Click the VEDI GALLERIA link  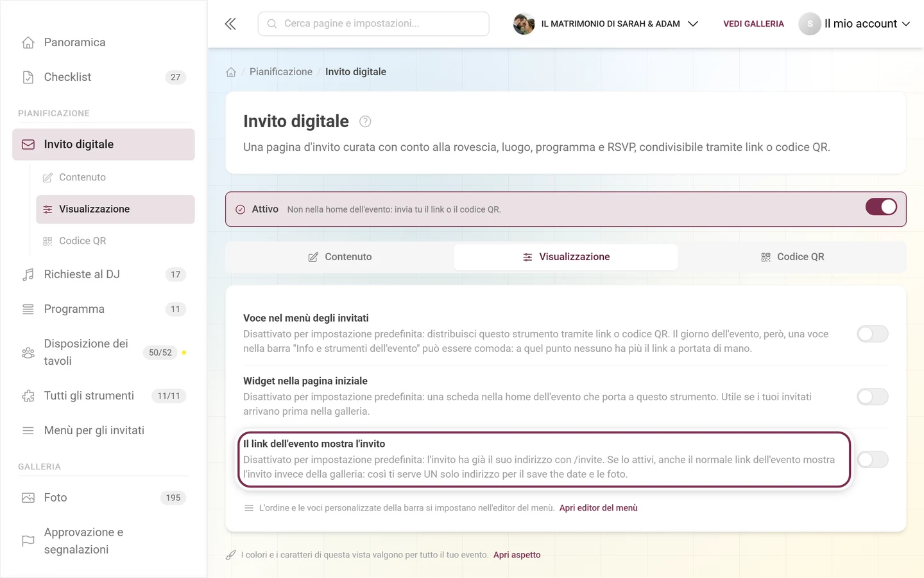tap(753, 24)
